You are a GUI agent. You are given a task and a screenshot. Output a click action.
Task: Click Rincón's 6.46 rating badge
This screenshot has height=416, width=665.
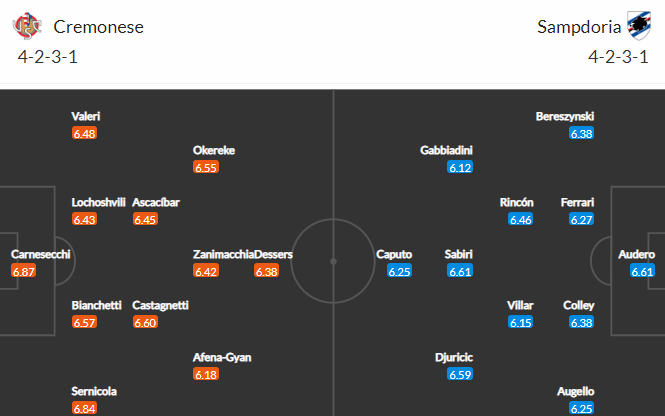520,219
